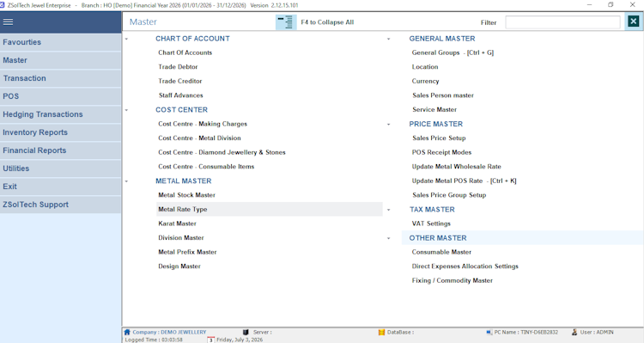Open Favourties in the sidebar
The image size is (644, 343).
click(x=60, y=42)
